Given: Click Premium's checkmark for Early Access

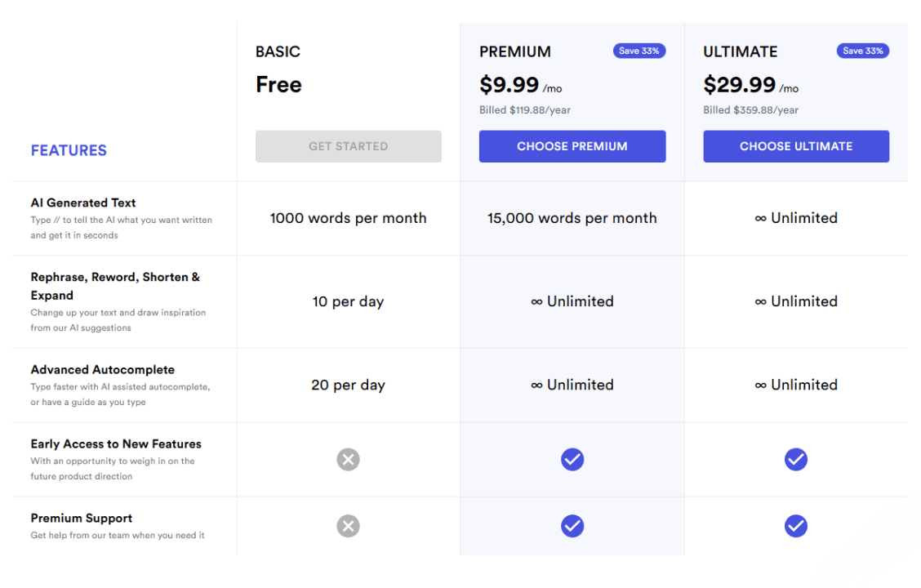Looking at the screenshot, I should coord(572,460).
